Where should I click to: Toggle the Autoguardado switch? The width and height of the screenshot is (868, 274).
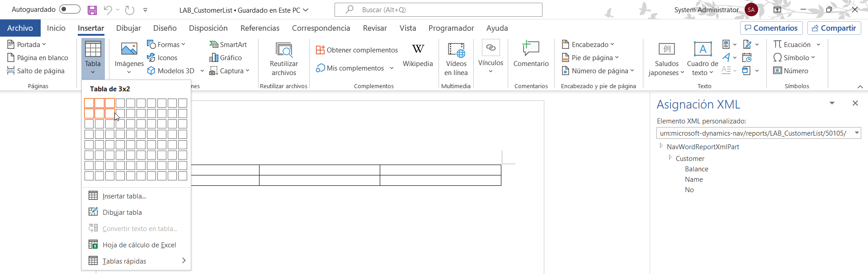70,9
